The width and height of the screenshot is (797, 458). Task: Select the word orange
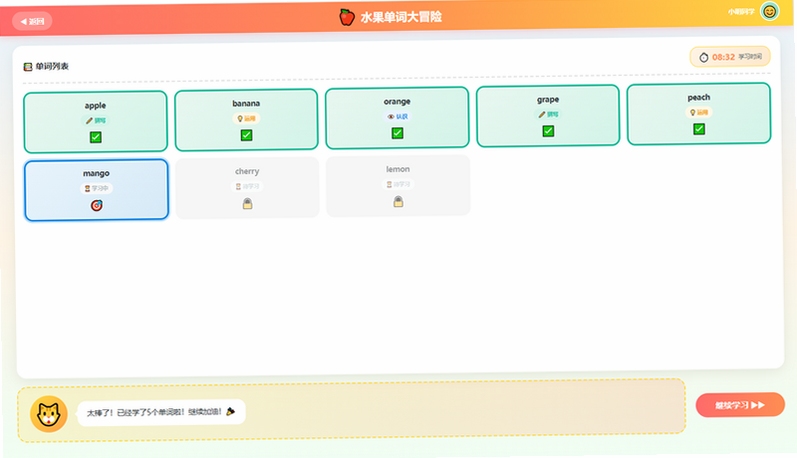397,118
